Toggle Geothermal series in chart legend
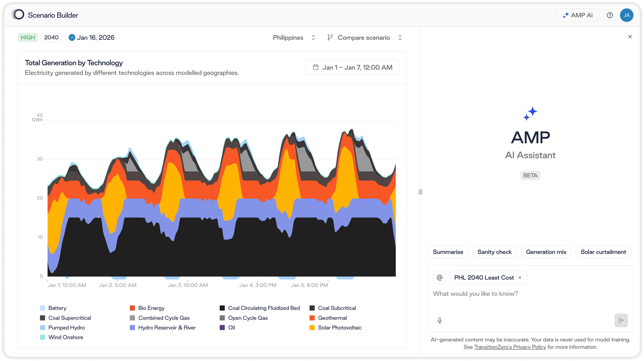 coord(332,318)
